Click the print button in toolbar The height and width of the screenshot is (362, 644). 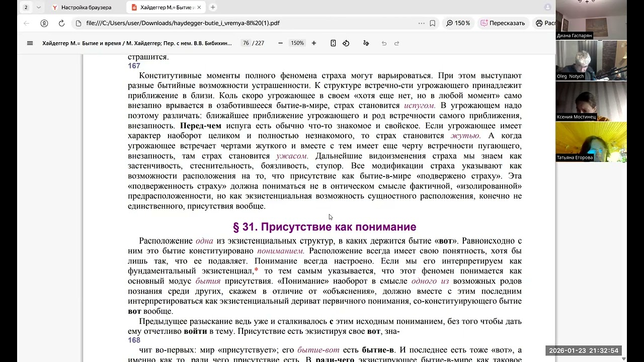pyautogui.click(x=544, y=23)
